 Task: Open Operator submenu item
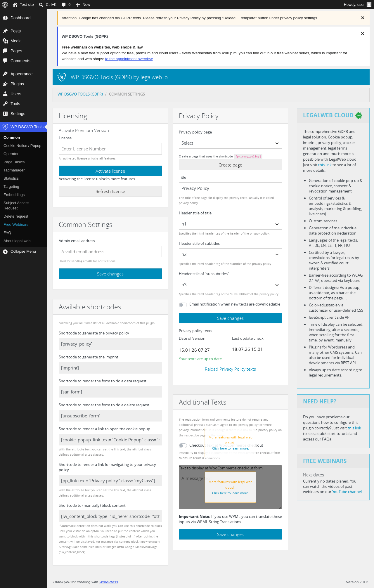[11, 154]
